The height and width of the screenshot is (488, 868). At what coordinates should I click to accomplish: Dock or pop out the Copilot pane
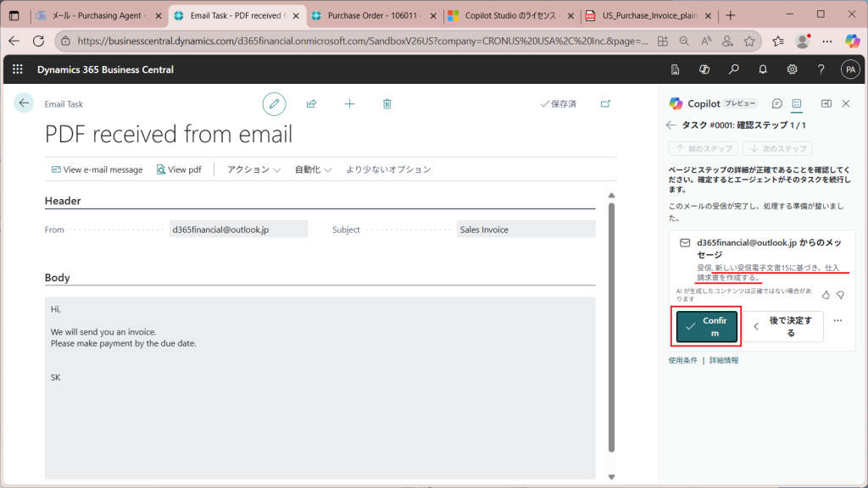826,103
